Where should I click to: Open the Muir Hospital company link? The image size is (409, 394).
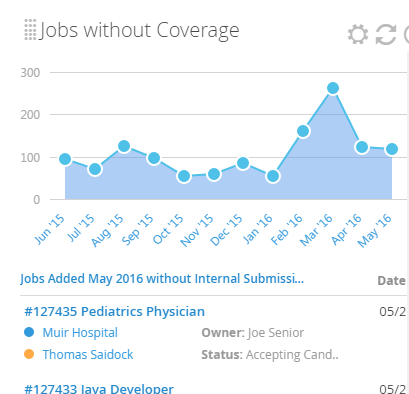[80, 332]
